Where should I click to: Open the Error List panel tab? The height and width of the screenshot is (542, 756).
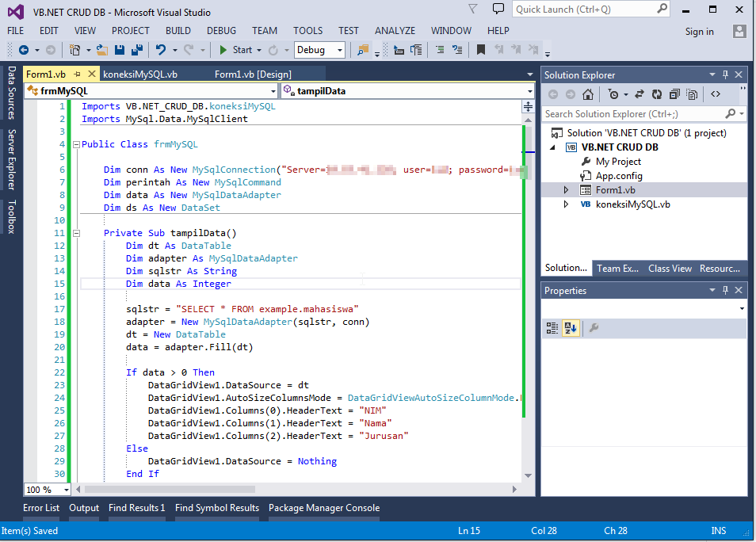(x=41, y=508)
